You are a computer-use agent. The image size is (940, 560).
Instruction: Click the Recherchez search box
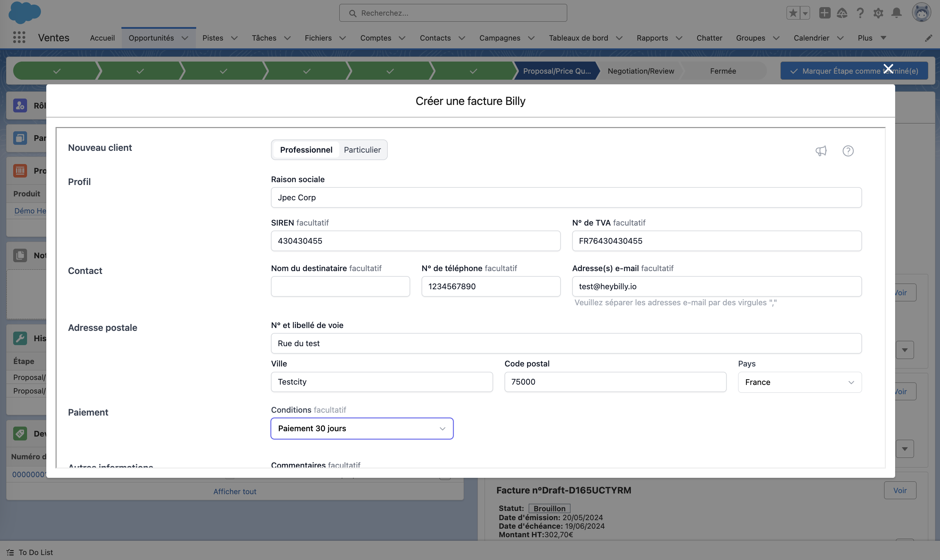pos(453,13)
